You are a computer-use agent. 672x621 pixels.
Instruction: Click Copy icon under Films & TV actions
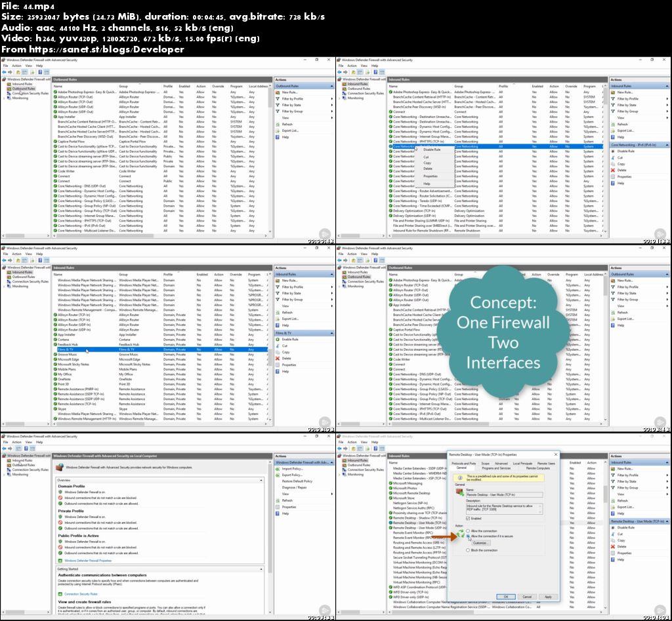click(x=278, y=352)
